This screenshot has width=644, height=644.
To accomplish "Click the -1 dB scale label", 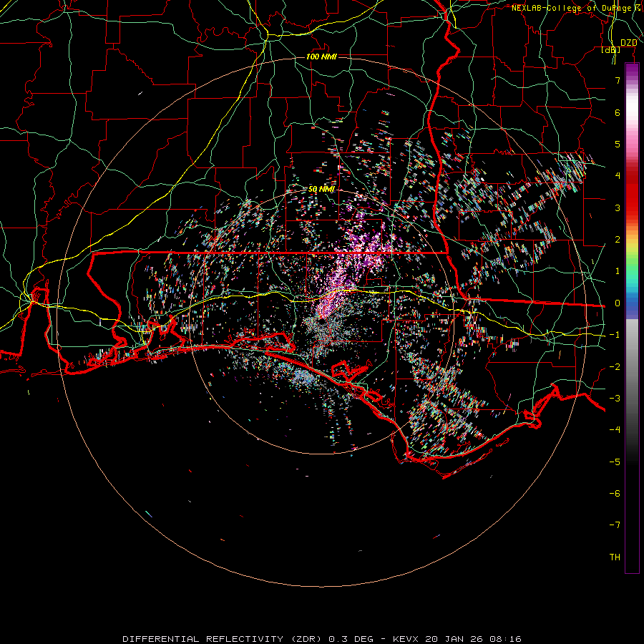I will coord(615,335).
